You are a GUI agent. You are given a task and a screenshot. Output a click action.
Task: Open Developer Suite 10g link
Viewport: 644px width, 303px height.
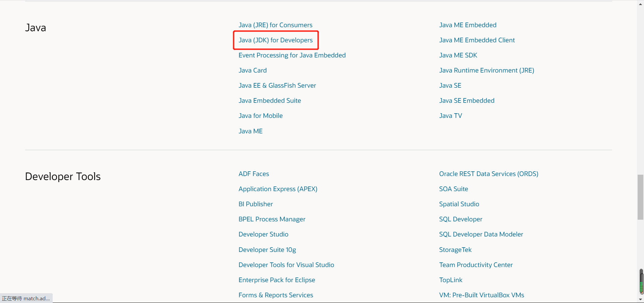(x=267, y=250)
